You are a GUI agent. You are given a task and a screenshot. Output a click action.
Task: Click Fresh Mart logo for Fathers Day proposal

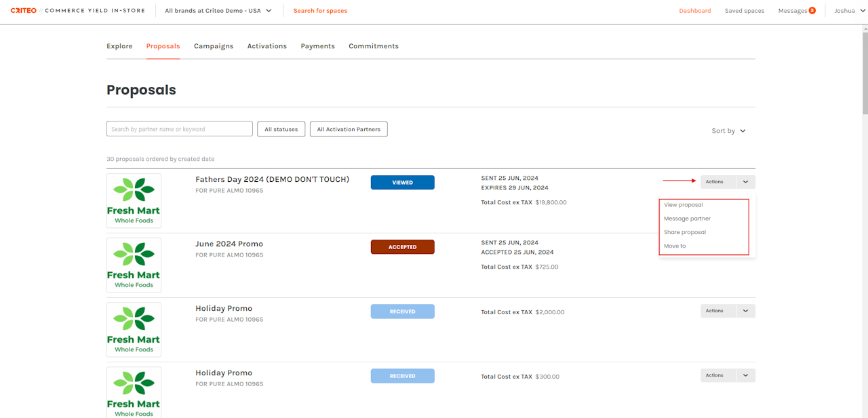[x=134, y=201]
